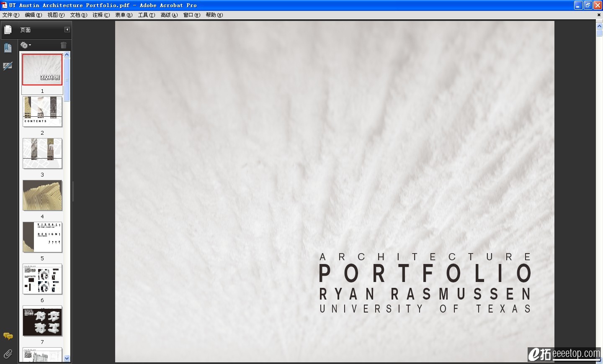Click the delete pages trash icon

[x=64, y=45]
